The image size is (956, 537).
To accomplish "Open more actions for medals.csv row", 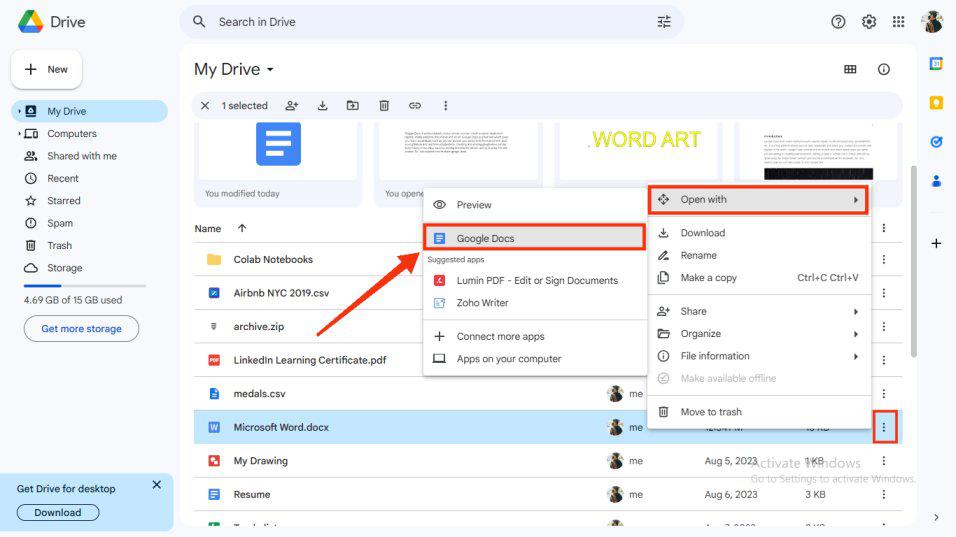I will [x=883, y=394].
